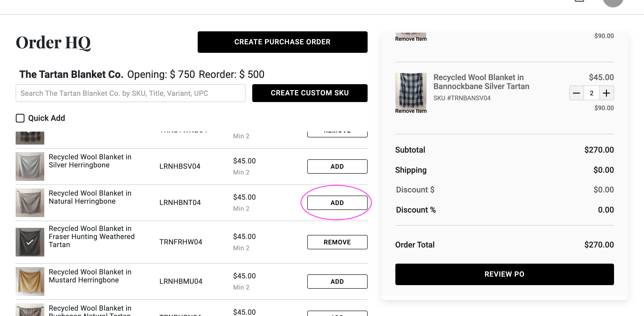Click the Fraser Hunting Weathered Tartan checkmark thumbnail
644x316 pixels.
[30, 242]
